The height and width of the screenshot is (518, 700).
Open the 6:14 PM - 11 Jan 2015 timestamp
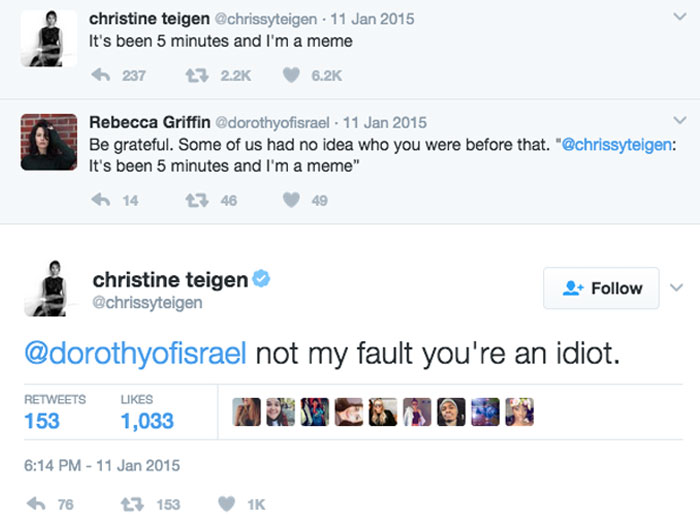(101, 464)
